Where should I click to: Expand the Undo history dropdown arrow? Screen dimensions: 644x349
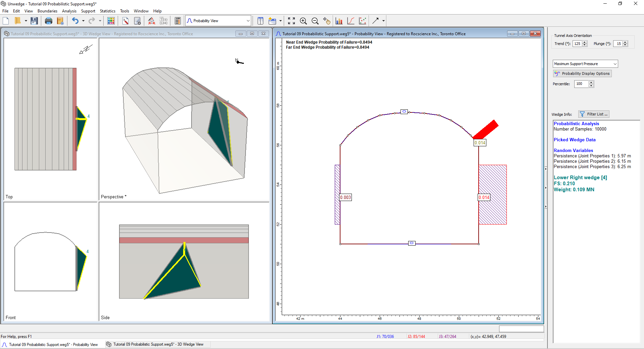(83, 21)
